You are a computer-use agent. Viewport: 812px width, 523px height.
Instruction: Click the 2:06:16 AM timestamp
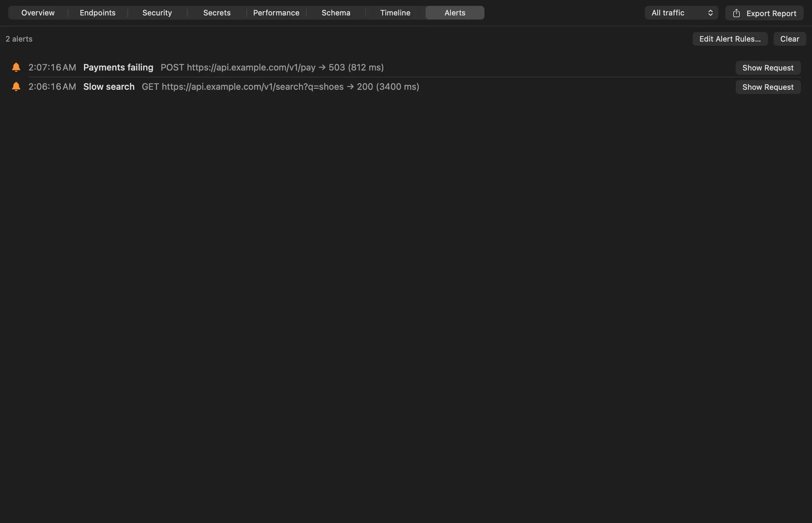tap(52, 87)
